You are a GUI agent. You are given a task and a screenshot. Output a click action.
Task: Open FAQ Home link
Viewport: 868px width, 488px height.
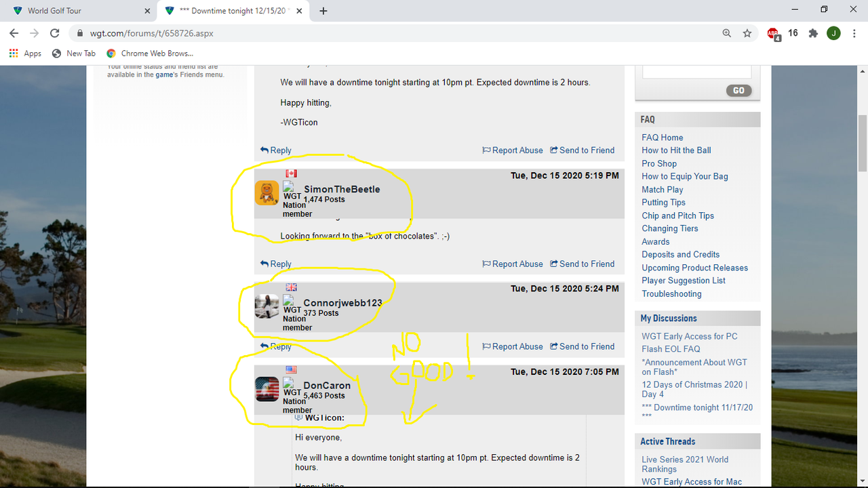pyautogui.click(x=663, y=138)
